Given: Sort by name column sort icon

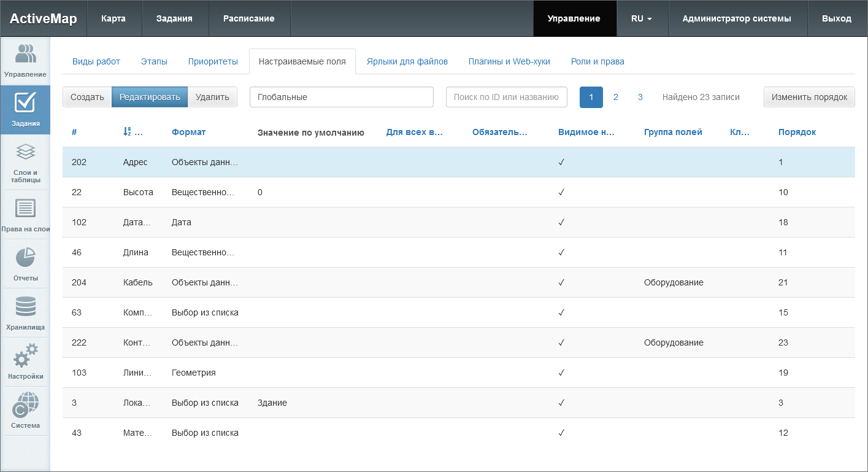Looking at the screenshot, I should pos(128,132).
